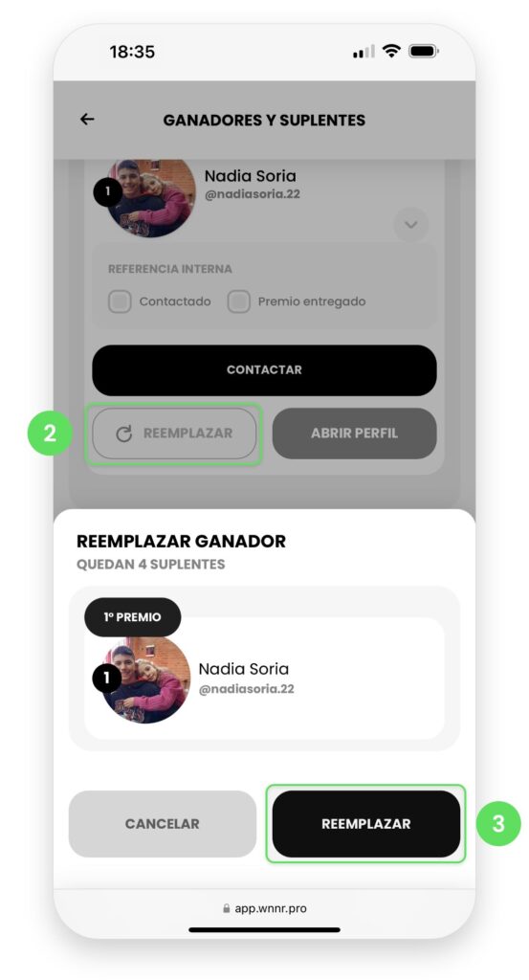Click the cellular signal bars icon
The height and width of the screenshot is (980, 529).
tap(364, 52)
